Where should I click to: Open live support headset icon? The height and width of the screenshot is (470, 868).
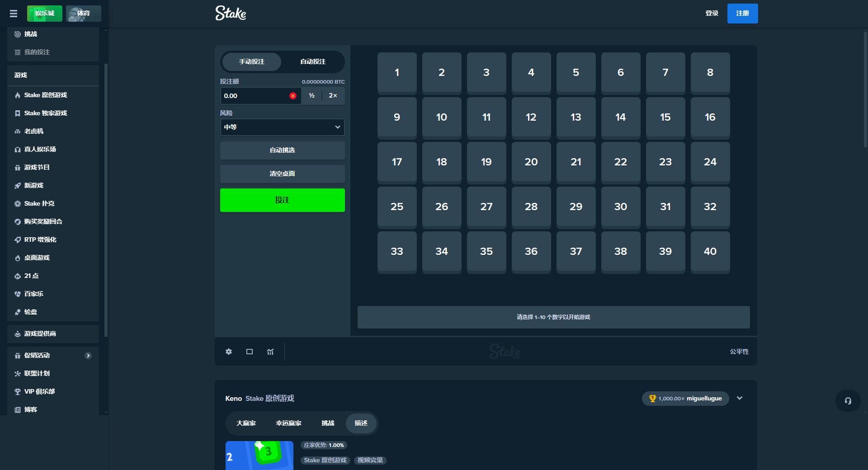(848, 401)
